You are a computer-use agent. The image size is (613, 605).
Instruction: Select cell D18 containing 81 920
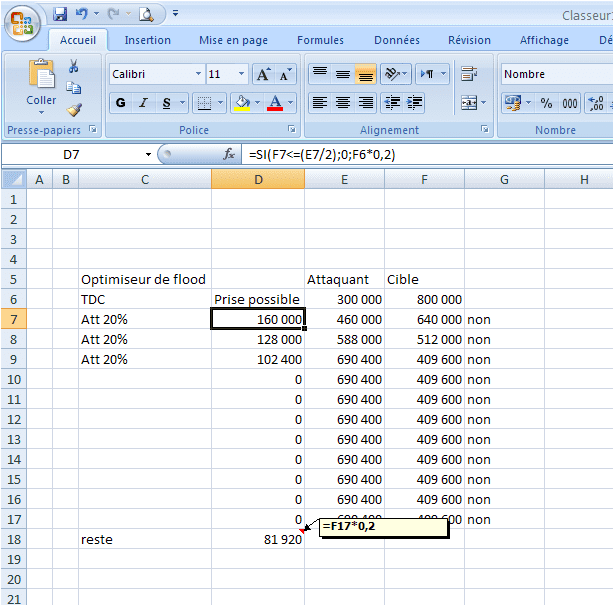pyautogui.click(x=258, y=539)
